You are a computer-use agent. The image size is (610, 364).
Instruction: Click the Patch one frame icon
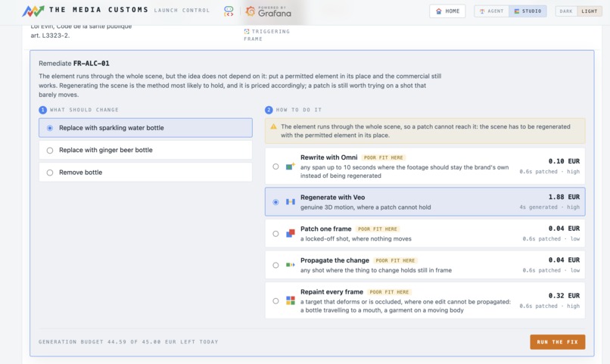coord(290,233)
